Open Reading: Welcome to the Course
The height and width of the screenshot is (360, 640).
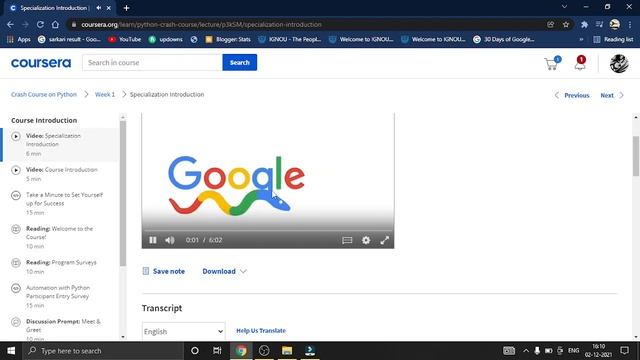(60, 237)
